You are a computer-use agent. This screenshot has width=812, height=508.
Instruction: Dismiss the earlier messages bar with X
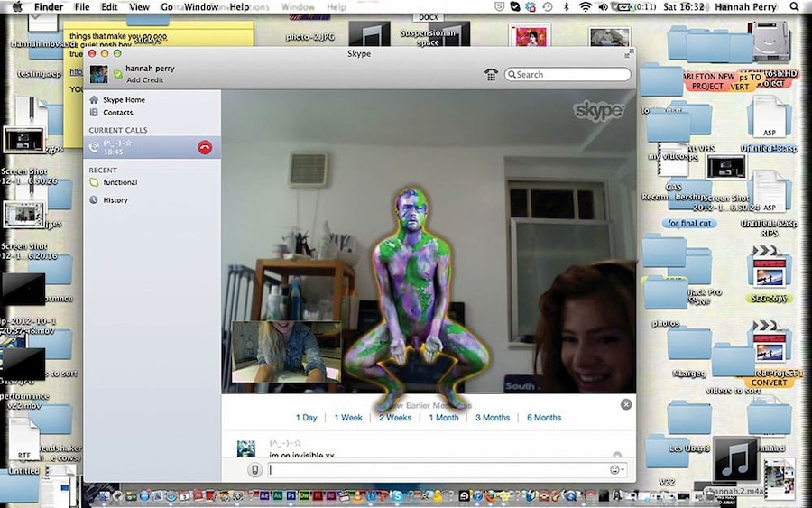point(626,404)
